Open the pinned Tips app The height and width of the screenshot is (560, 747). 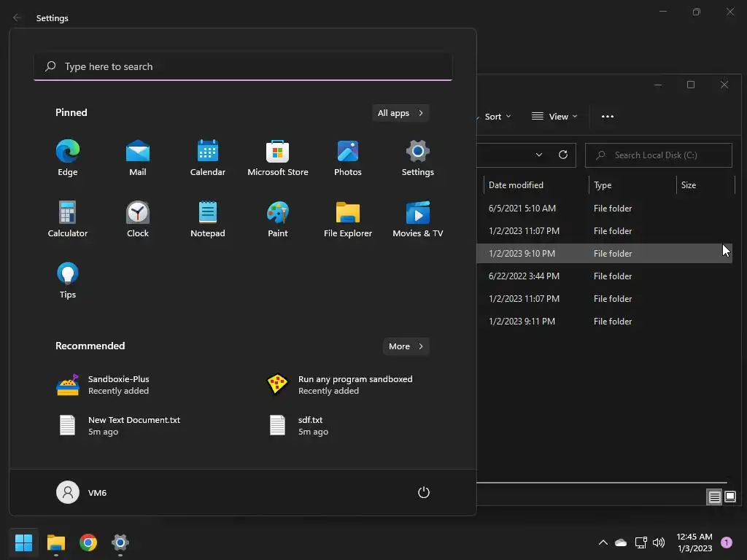coord(68,281)
